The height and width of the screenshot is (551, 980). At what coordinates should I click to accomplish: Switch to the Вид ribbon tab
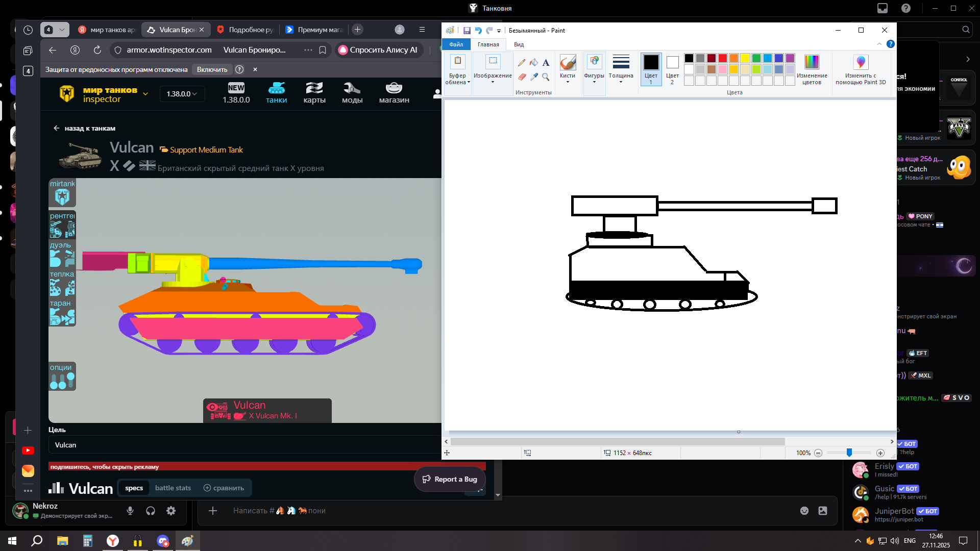(x=519, y=44)
